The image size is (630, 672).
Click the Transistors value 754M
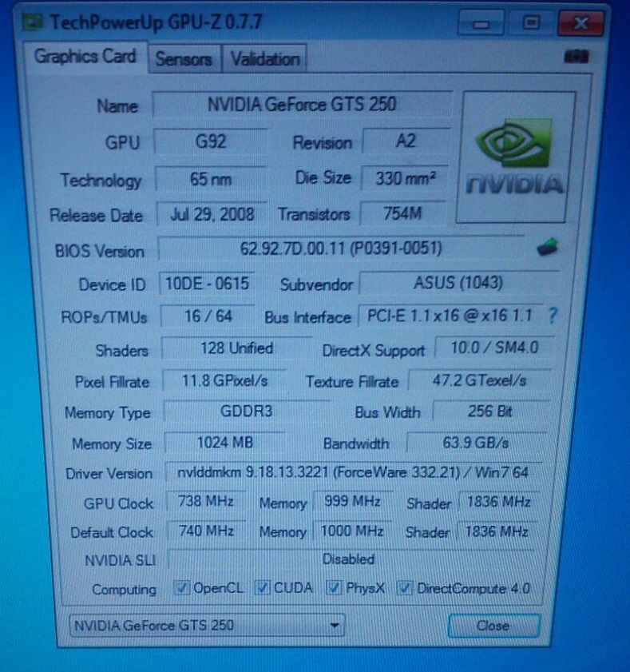click(x=403, y=213)
